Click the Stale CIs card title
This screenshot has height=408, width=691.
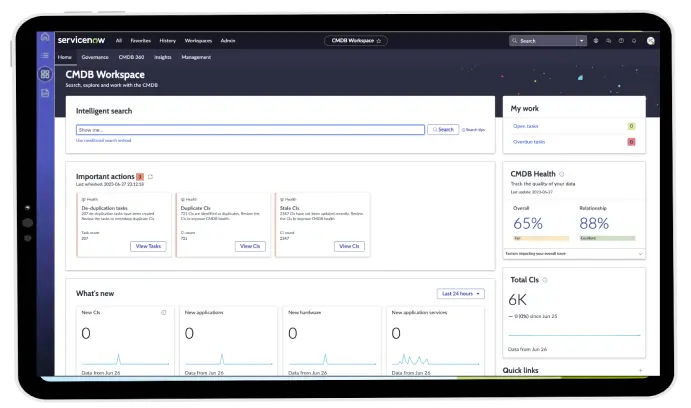(290, 208)
